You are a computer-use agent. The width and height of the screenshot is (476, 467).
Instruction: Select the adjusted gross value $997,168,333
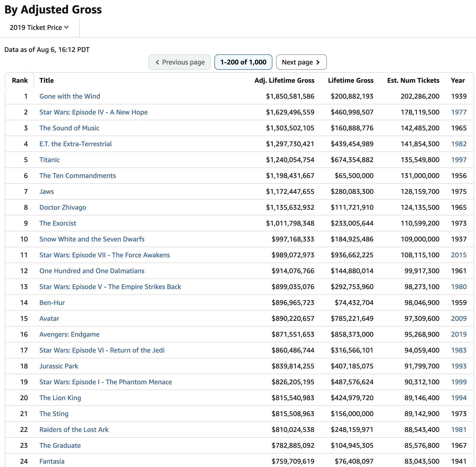[293, 239]
